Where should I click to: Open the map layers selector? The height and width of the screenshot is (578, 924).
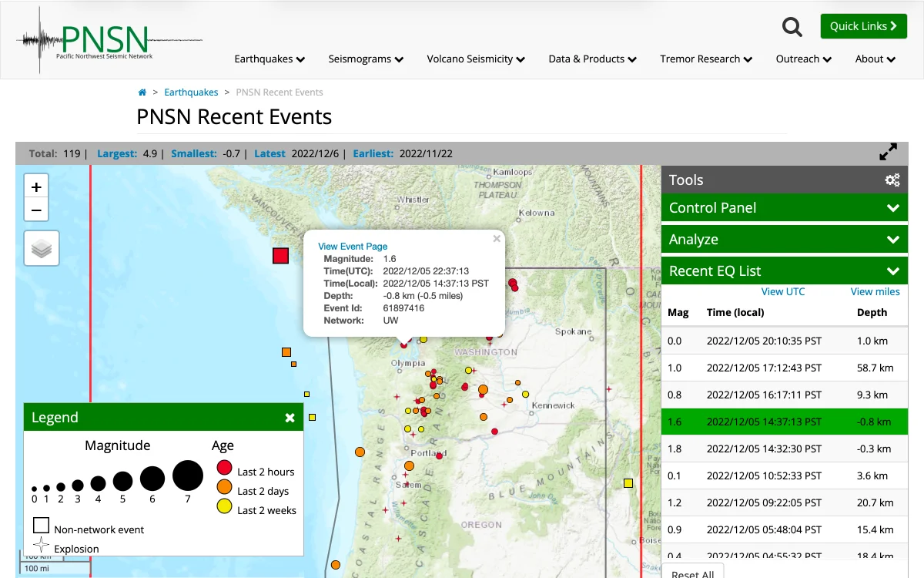[42, 248]
